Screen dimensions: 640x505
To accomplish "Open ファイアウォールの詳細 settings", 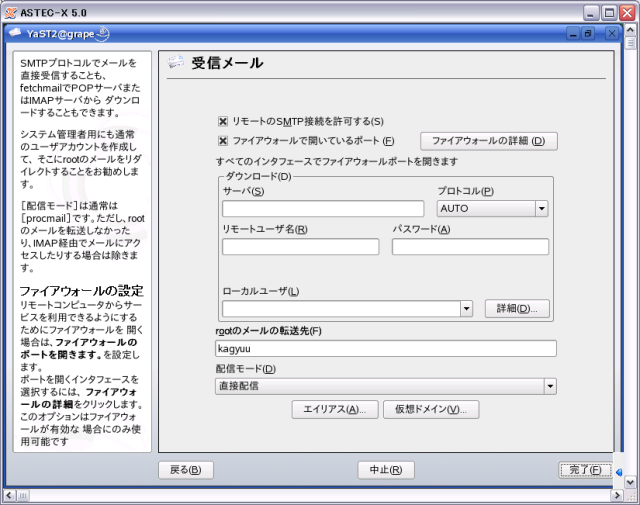I will point(487,141).
